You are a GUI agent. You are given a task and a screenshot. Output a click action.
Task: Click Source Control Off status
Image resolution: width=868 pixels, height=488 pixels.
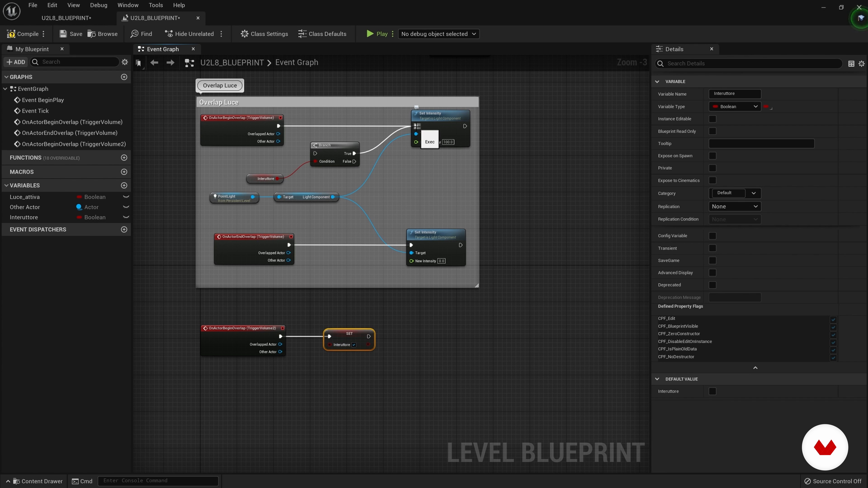pos(833,481)
